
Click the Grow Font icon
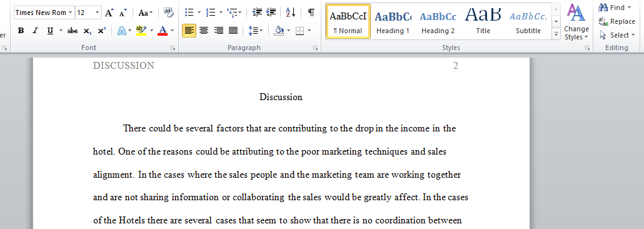pos(109,13)
